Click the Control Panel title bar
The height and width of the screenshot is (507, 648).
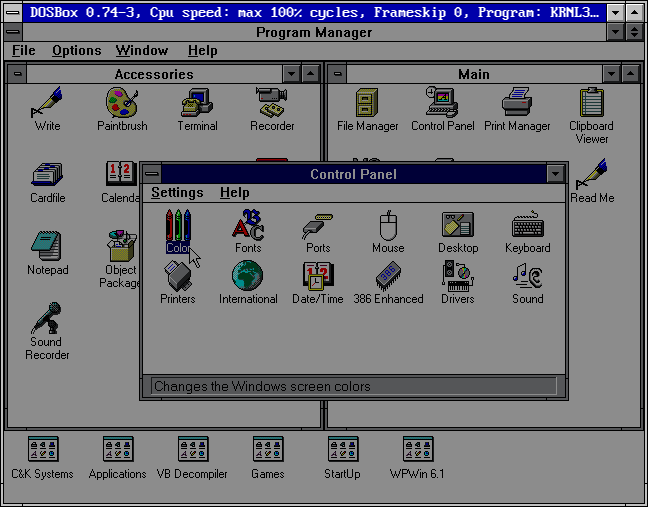point(353,174)
